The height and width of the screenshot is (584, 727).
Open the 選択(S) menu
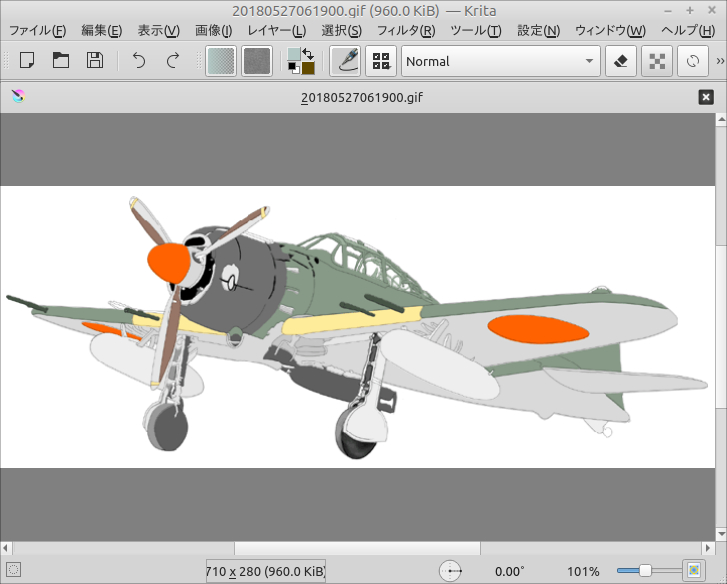341,31
